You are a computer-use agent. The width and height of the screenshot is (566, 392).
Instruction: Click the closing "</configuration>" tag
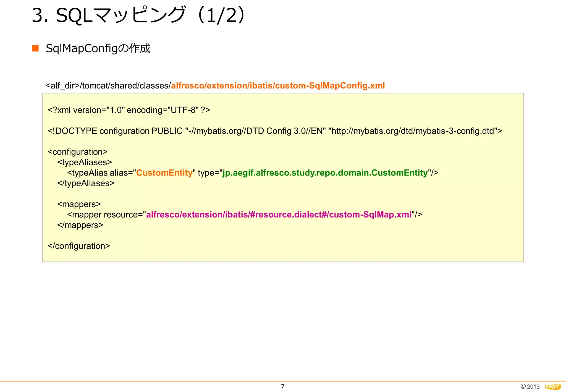point(79,246)
